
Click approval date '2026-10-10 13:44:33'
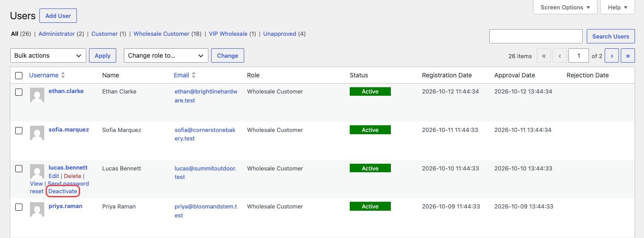(523, 168)
